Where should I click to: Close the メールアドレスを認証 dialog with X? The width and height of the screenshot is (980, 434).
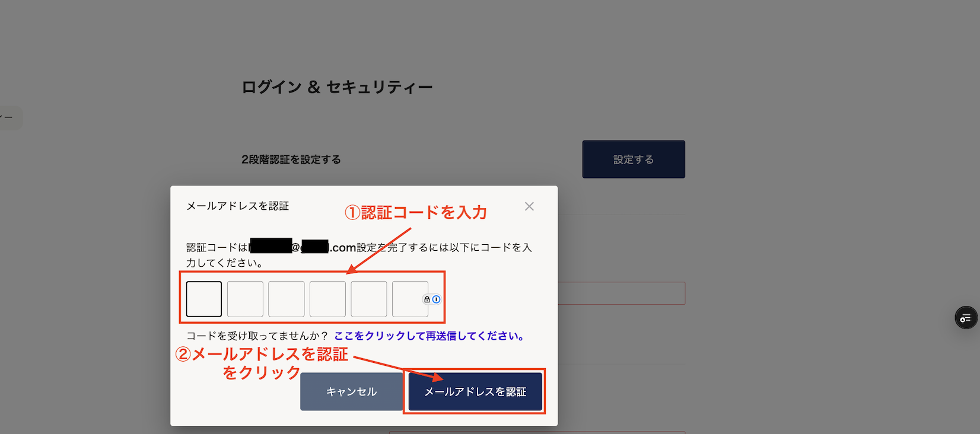[x=529, y=206]
